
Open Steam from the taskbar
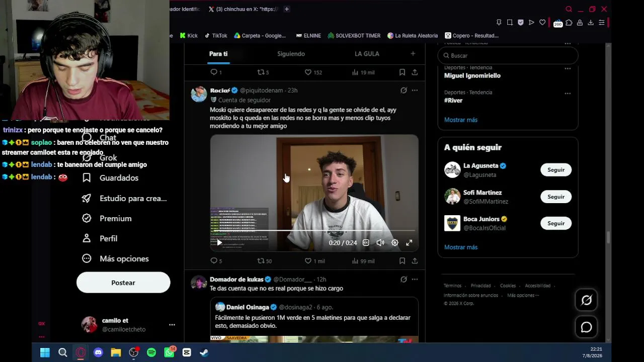click(x=204, y=352)
